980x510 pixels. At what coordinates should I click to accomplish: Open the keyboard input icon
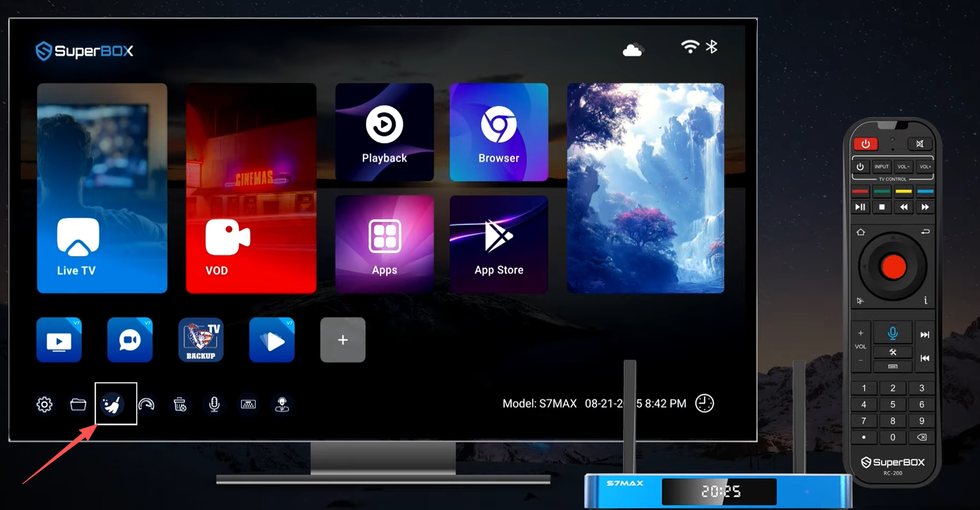tap(248, 404)
